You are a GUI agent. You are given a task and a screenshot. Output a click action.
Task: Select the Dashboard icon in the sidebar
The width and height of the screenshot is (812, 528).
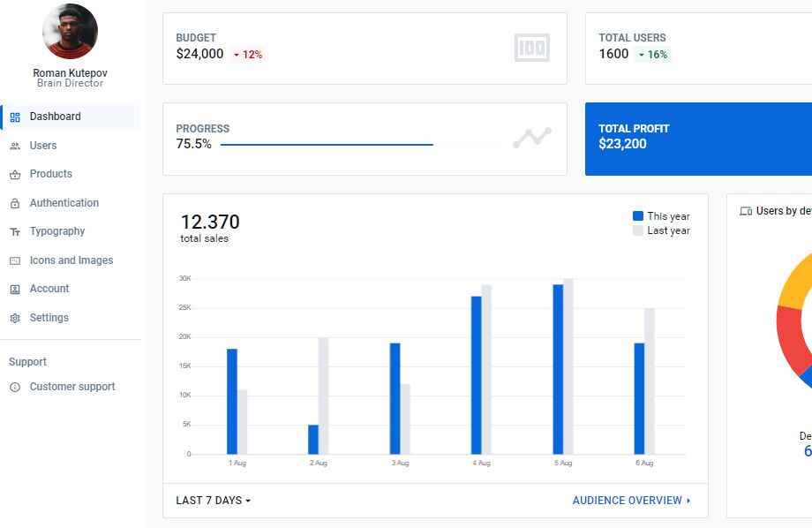[x=15, y=116]
